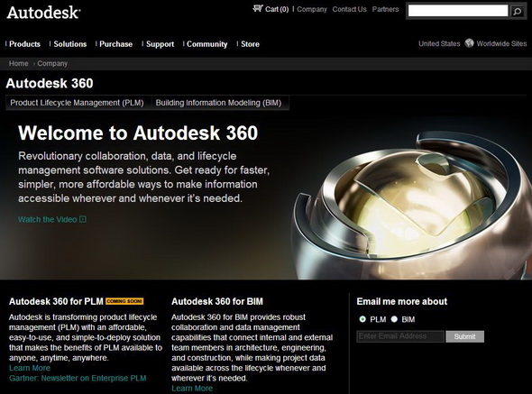Open the Purchase menu
The width and height of the screenshot is (532, 394).
click(x=116, y=44)
